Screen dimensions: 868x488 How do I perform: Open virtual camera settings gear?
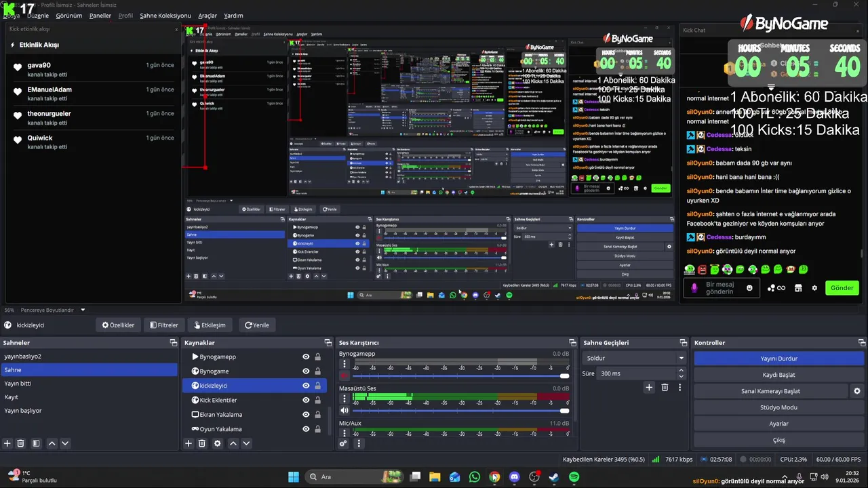pos(857,391)
